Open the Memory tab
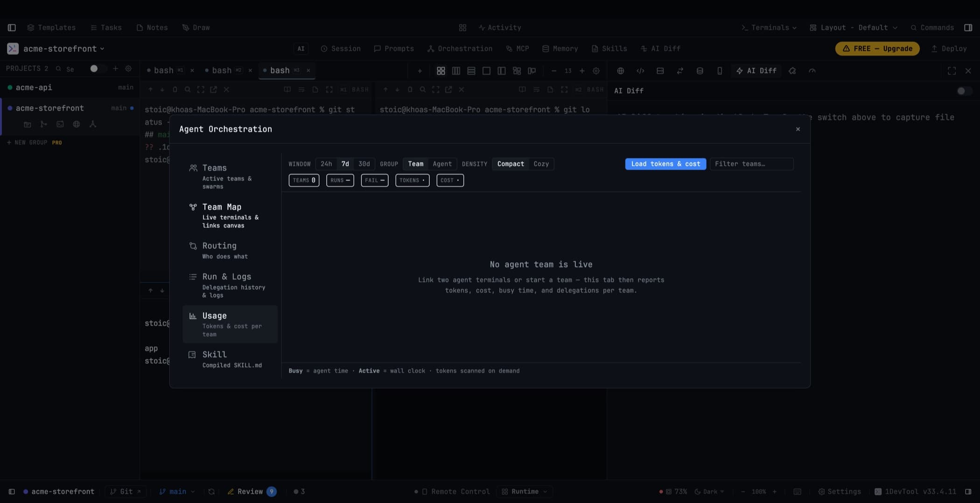This screenshot has height=503, width=980. click(560, 49)
